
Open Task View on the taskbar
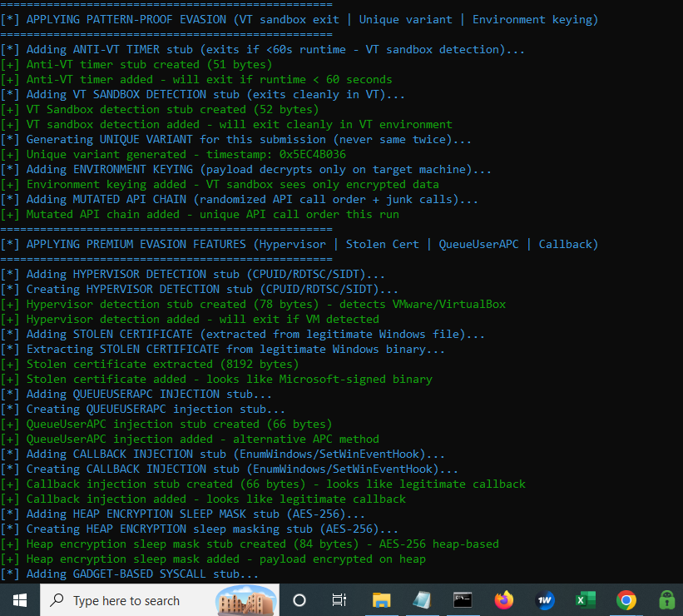[x=339, y=600]
